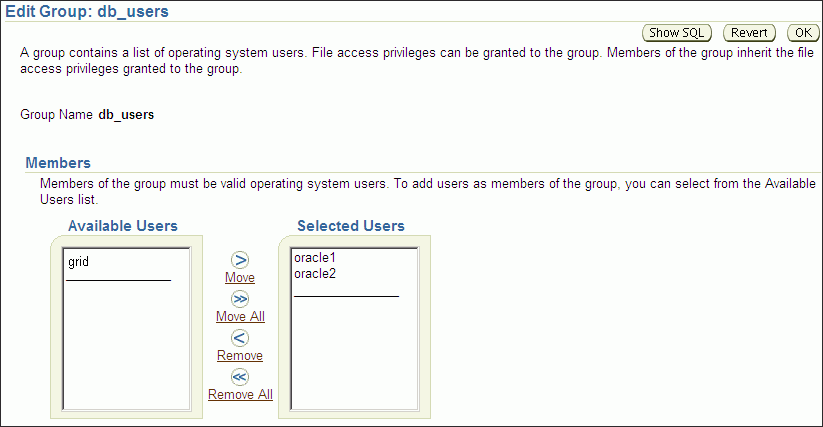Image resolution: width=823 pixels, height=427 pixels.
Task: Click the Show SQL button
Action: [677, 33]
